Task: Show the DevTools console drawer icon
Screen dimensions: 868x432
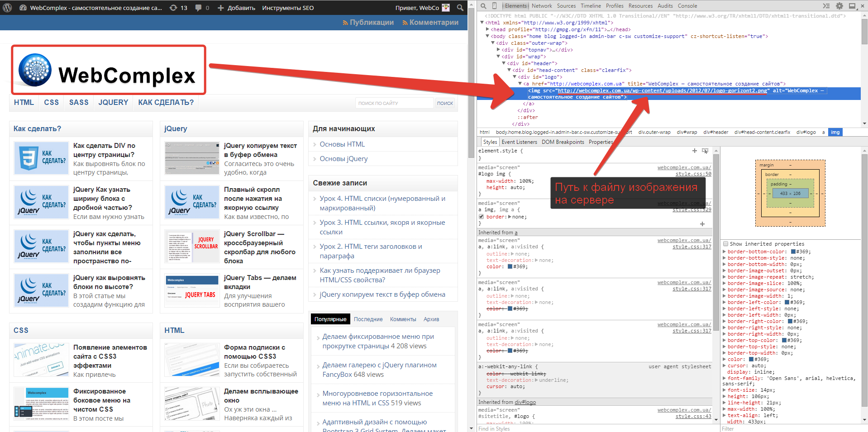Action: pos(826,6)
